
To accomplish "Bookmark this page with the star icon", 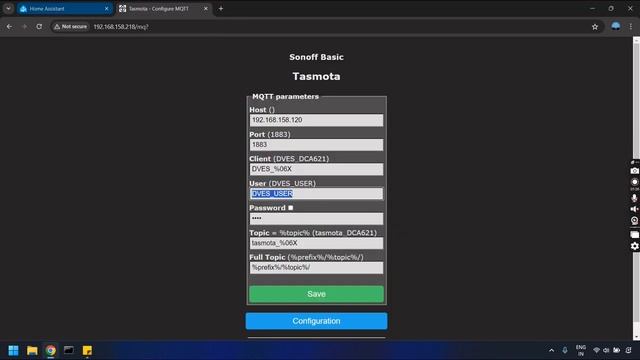I will pyautogui.click(x=595, y=27).
